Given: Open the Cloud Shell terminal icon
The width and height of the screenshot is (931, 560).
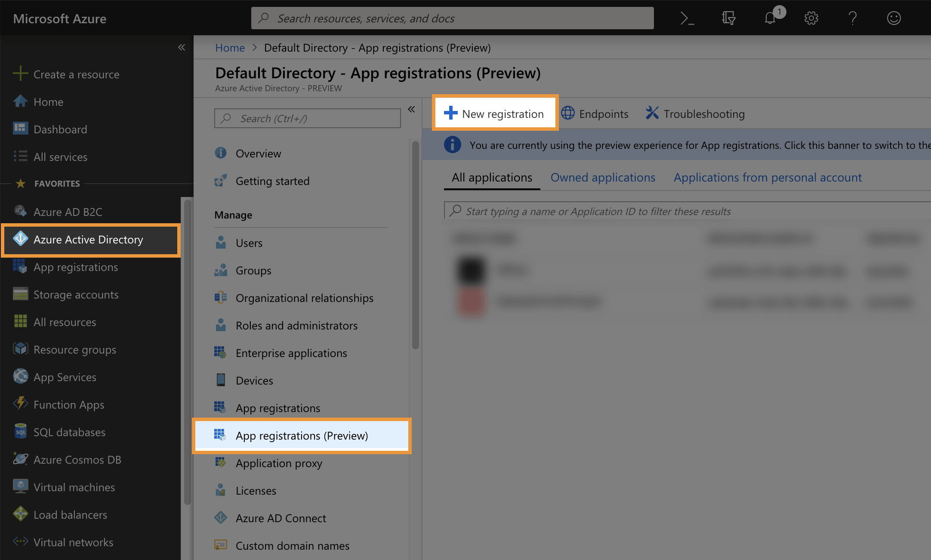Looking at the screenshot, I should pos(687,18).
